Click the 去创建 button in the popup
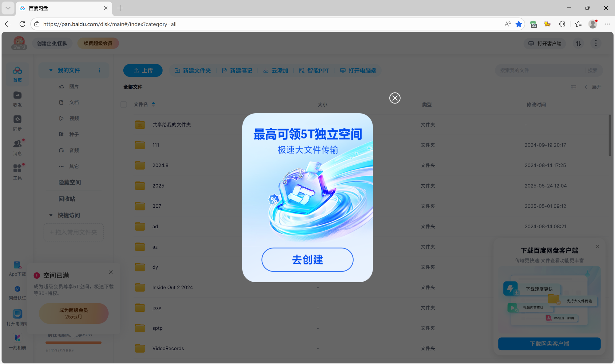Image resolution: width=615 pixels, height=364 pixels. [x=307, y=260]
